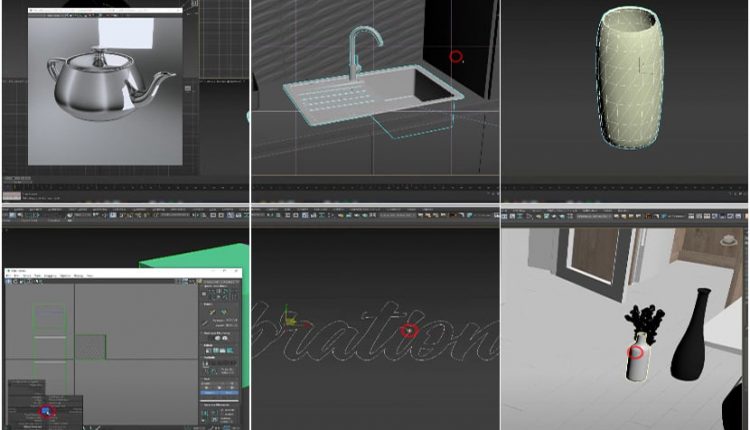Viewport: 750px width, 430px height.
Task: Select the black bottle model
Action: (691, 335)
